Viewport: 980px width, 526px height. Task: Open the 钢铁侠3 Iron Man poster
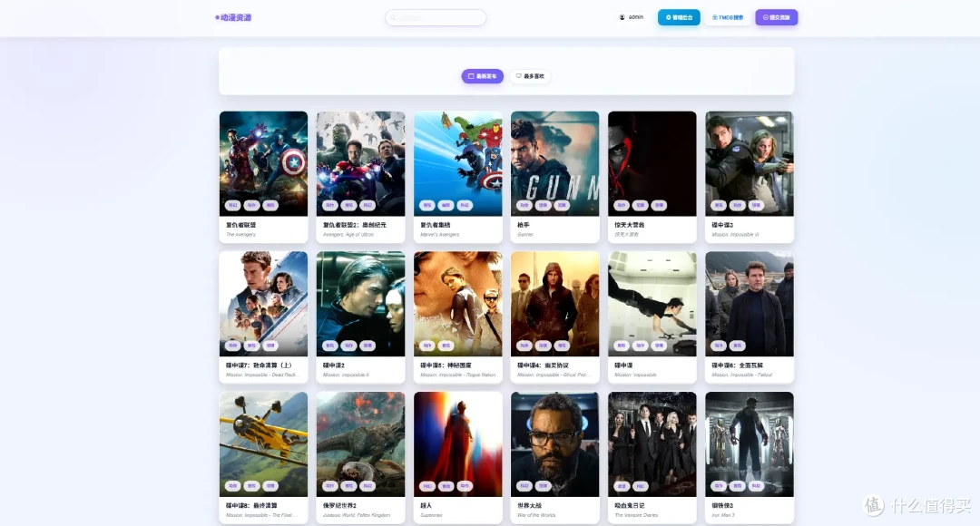coord(750,444)
